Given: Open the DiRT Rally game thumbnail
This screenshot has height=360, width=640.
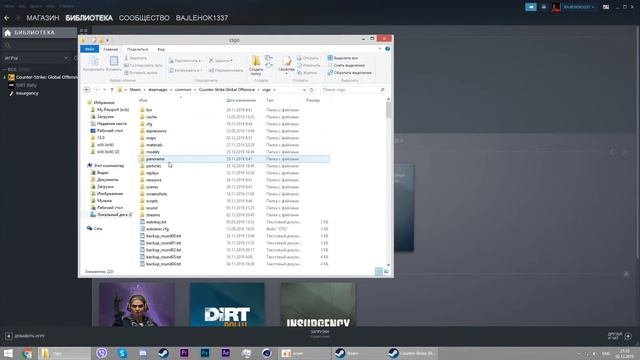Looking at the screenshot, I should (227, 304).
